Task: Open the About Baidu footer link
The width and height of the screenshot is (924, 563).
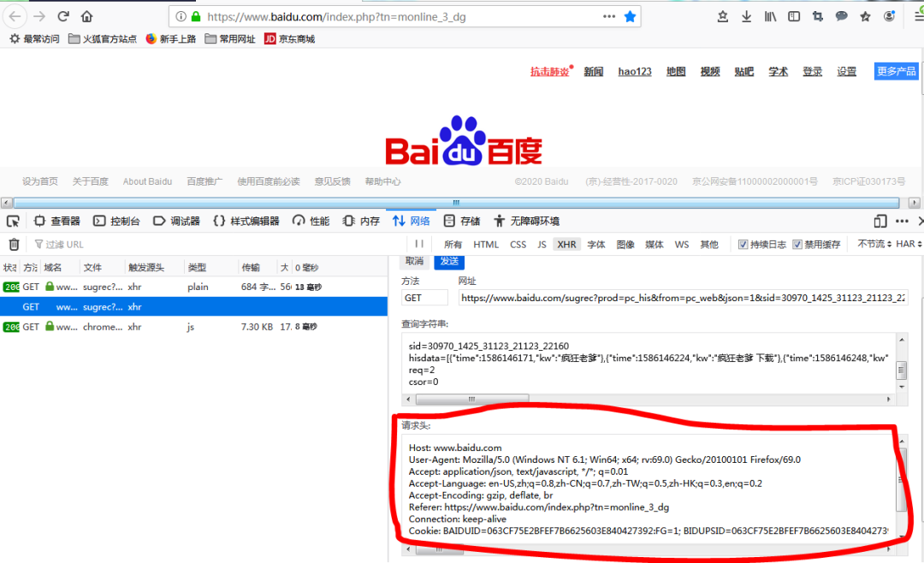Action: [x=147, y=181]
